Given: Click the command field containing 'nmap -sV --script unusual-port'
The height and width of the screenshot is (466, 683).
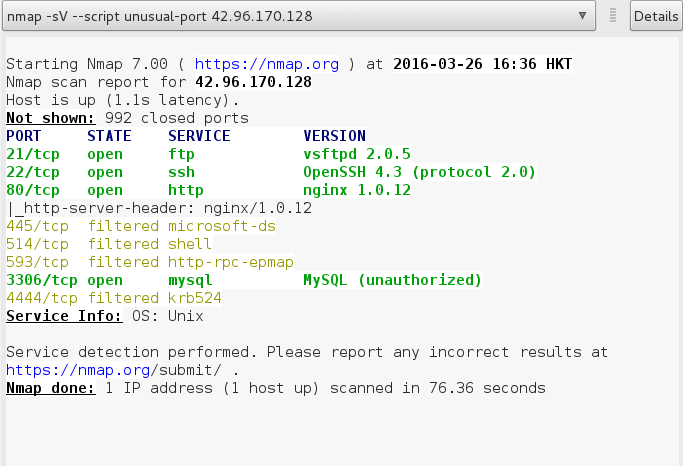Looking at the screenshot, I should point(299,16).
